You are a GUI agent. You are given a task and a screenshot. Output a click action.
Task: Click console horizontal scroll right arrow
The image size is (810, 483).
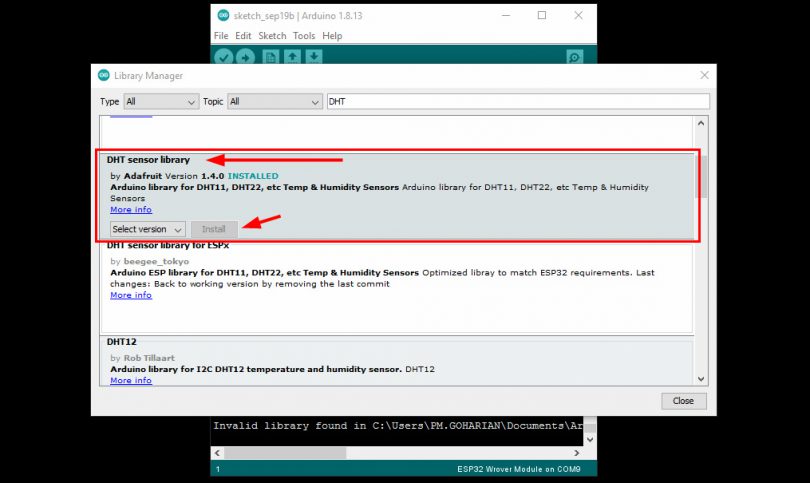click(x=577, y=453)
